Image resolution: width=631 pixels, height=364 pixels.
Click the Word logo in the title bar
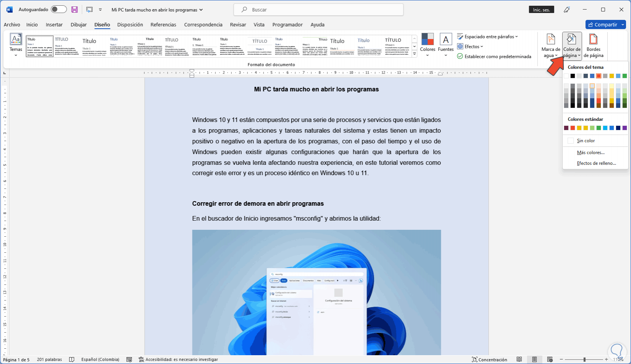click(10, 10)
